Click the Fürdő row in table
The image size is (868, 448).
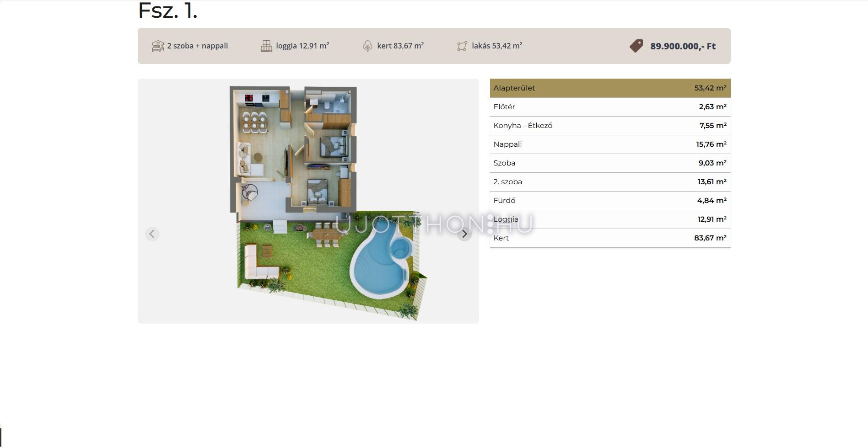click(x=610, y=201)
